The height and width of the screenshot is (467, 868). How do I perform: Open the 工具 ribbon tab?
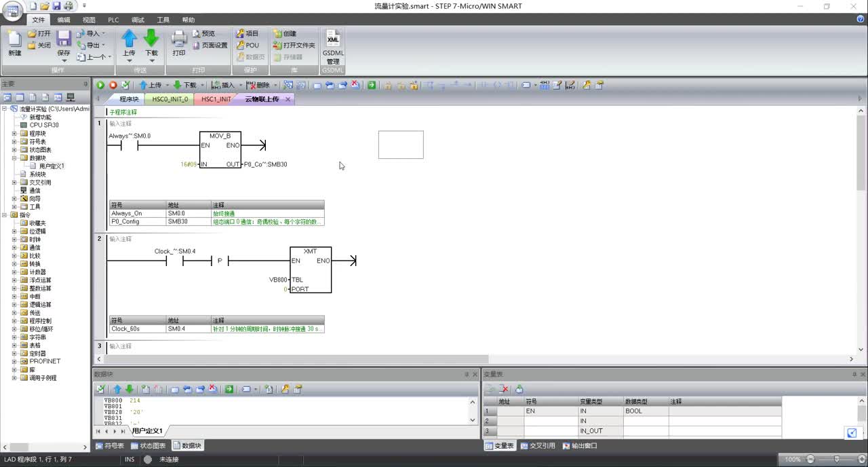[x=163, y=20]
